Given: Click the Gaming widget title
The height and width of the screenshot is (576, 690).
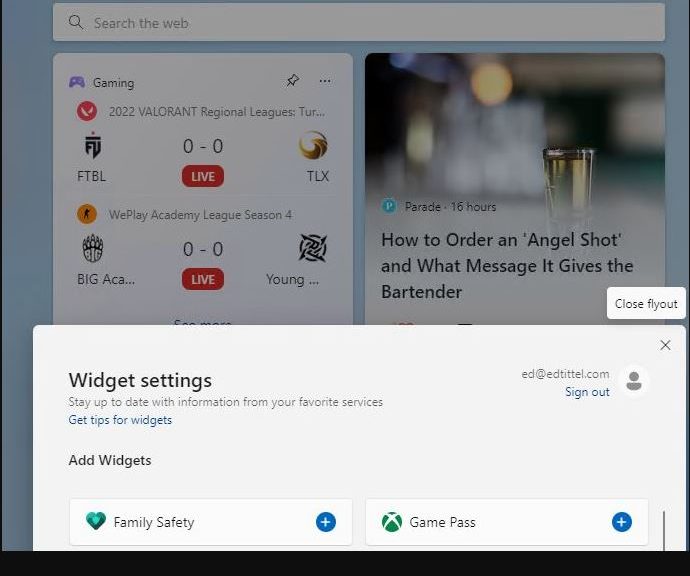Looking at the screenshot, I should pos(114,83).
